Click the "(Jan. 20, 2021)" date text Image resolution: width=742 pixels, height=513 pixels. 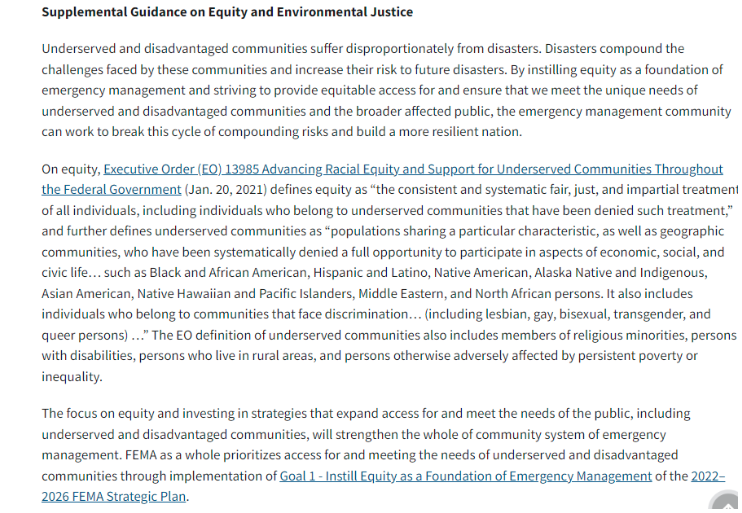click(226, 189)
